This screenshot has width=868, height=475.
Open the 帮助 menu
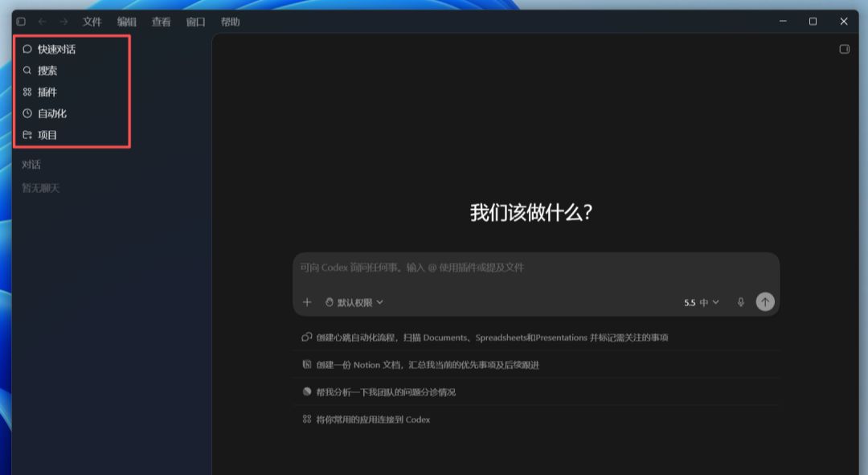pos(231,22)
